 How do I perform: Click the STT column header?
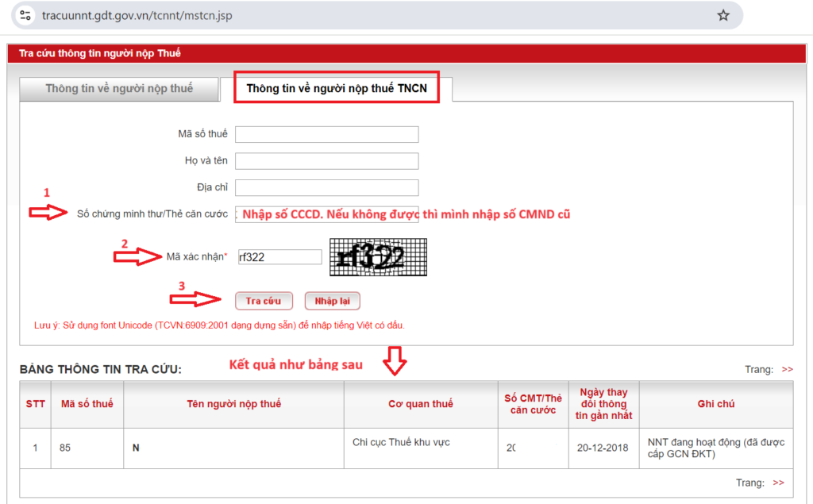[x=35, y=405]
